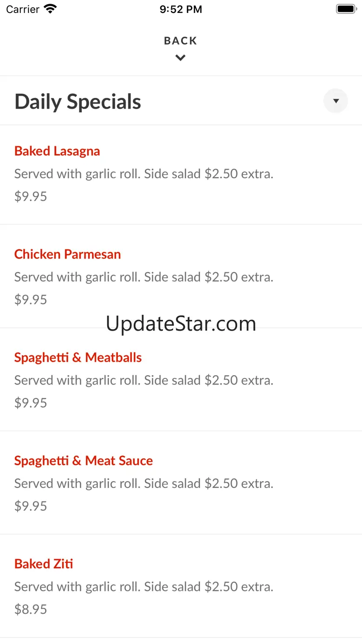Tap the Carrier status label
This screenshot has height=644, width=362.
23,9
